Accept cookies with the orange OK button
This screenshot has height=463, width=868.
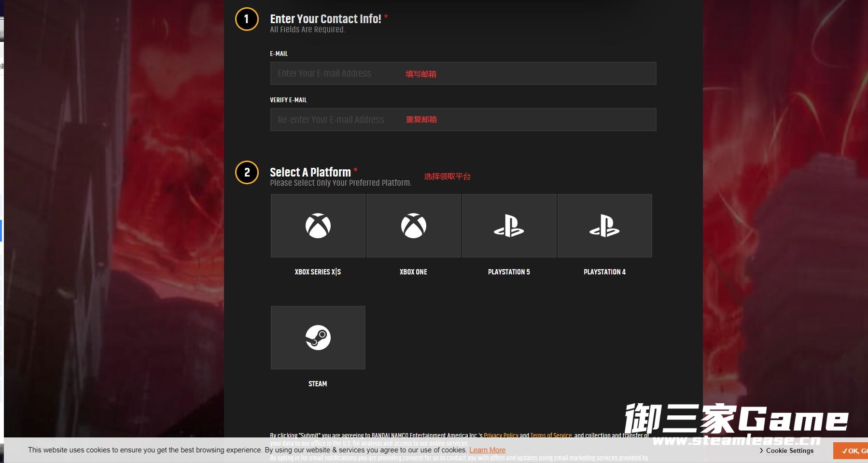tap(854, 451)
